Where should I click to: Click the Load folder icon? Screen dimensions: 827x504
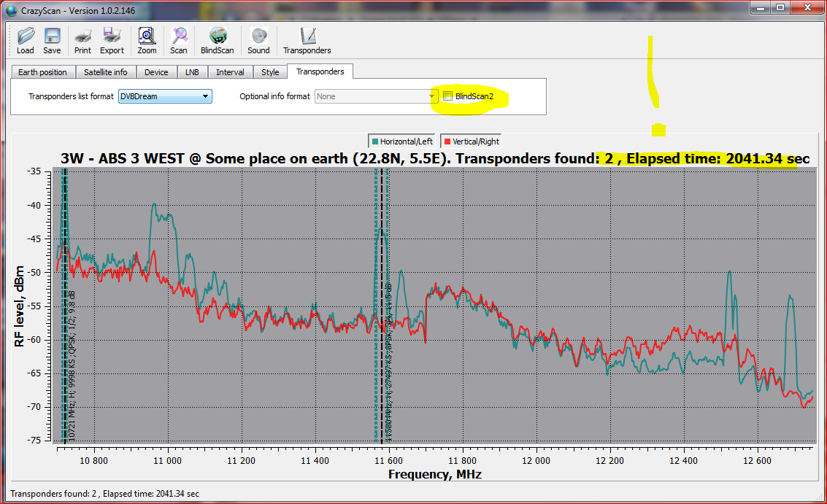pos(26,36)
